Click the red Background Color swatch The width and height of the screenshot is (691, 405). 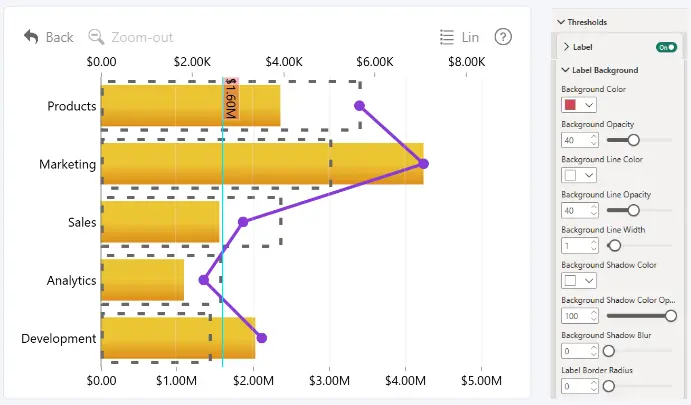coord(570,105)
